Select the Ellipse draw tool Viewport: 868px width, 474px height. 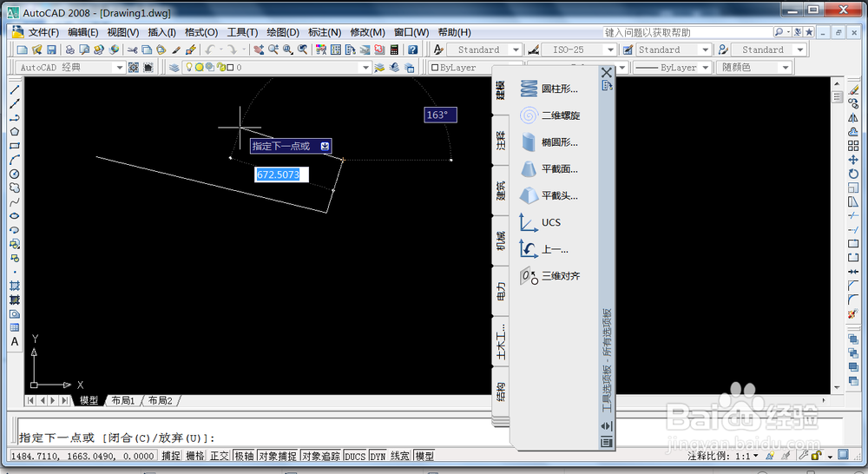[x=15, y=216]
